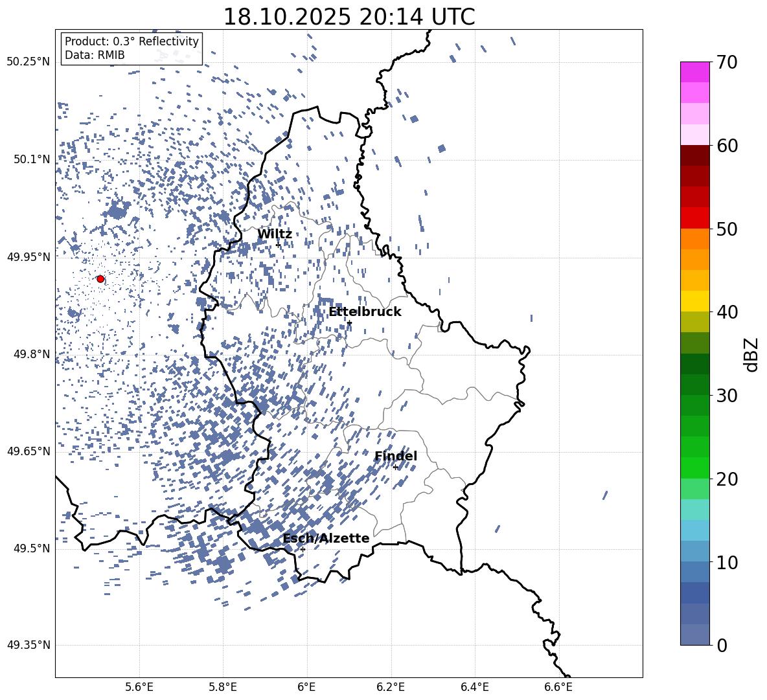The width and height of the screenshot is (767, 700).
Task: Click the 49.8°N latitude label
Action: coord(32,354)
